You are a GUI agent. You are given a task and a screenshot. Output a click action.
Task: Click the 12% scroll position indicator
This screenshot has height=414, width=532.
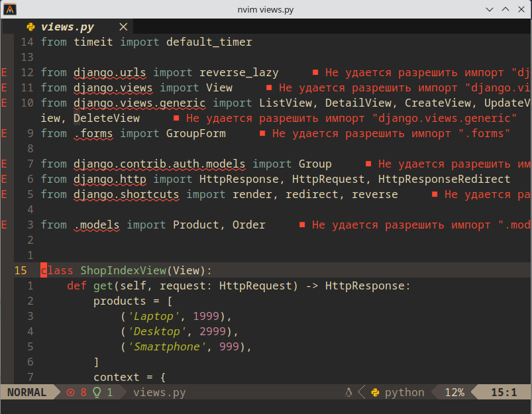coord(454,393)
